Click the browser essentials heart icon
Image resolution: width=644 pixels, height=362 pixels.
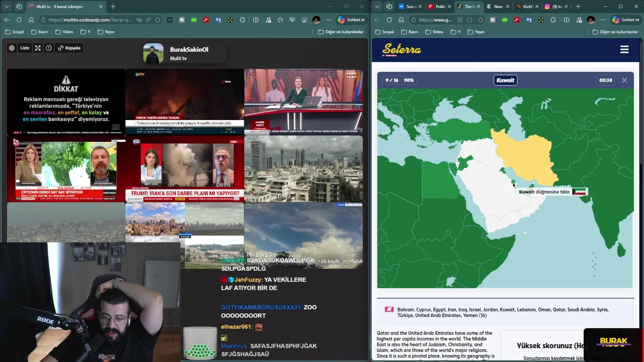(x=292, y=20)
